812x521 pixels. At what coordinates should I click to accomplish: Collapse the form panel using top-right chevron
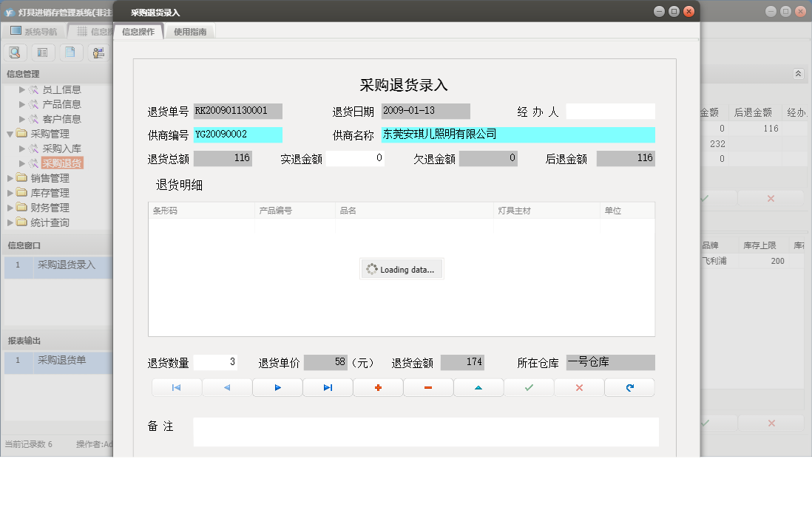799,74
